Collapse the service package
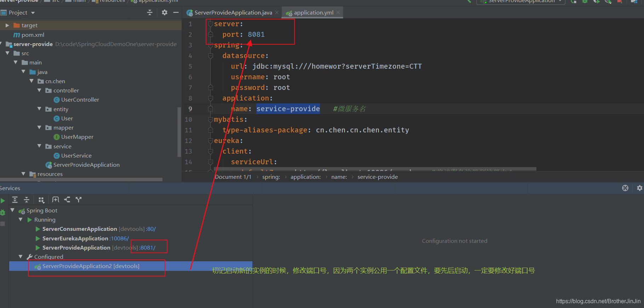The height and width of the screenshot is (308, 644). click(x=39, y=146)
